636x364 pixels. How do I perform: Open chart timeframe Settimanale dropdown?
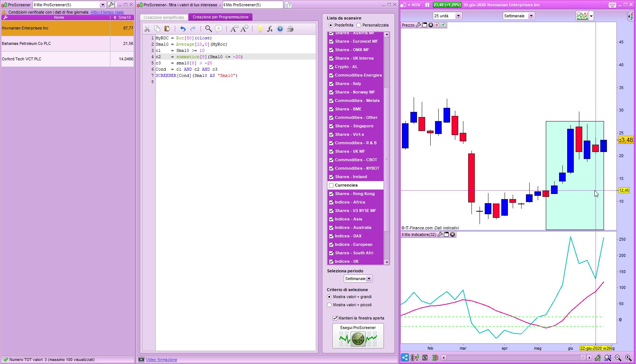coord(531,16)
